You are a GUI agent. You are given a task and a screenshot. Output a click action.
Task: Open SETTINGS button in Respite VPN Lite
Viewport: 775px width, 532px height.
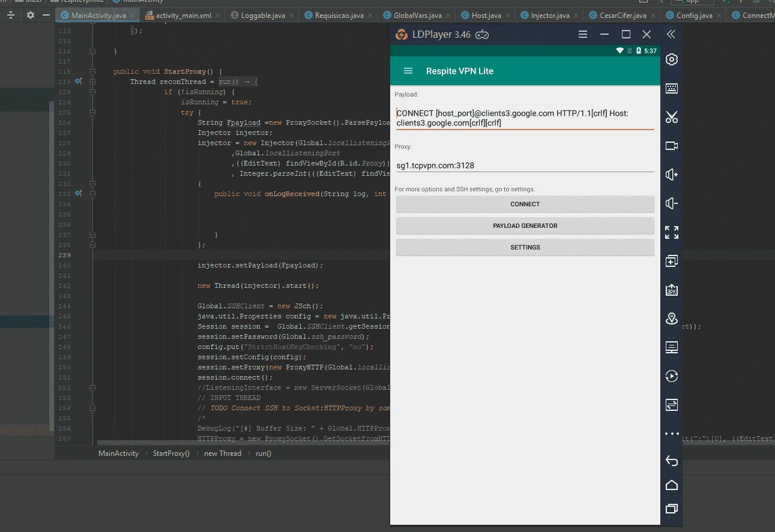[x=525, y=247]
